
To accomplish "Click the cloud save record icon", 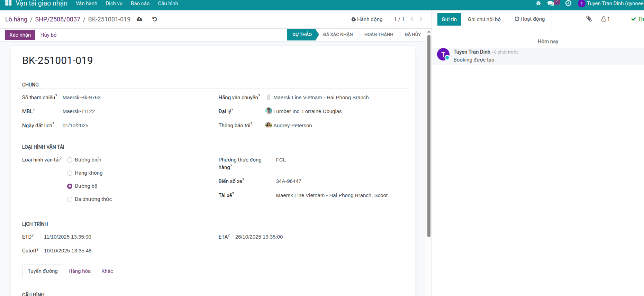I will click(139, 19).
